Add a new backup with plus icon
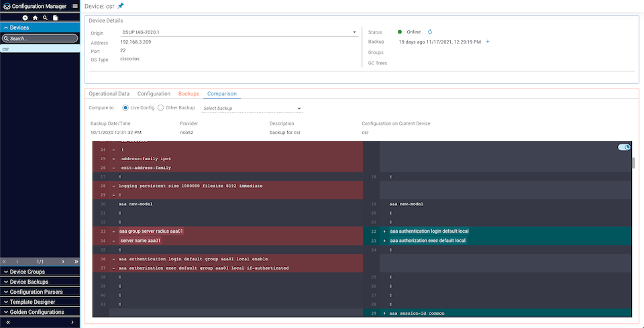The width and height of the screenshot is (644, 328). click(488, 42)
